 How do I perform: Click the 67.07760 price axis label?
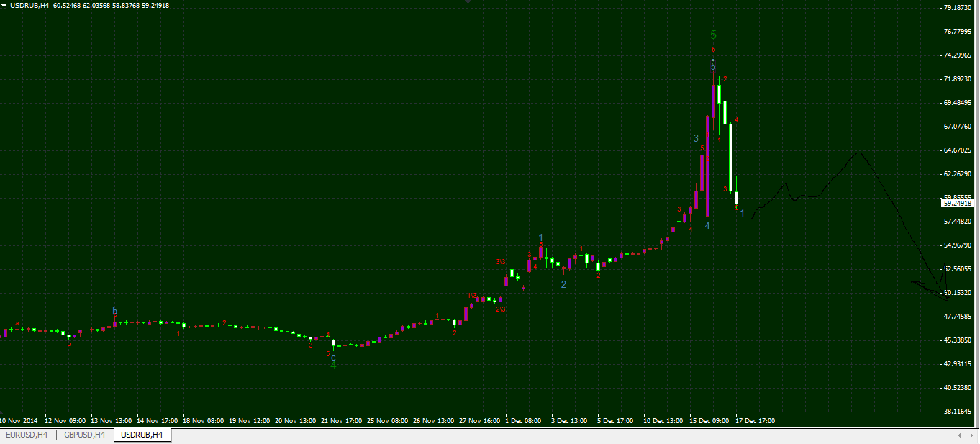[x=958, y=127]
